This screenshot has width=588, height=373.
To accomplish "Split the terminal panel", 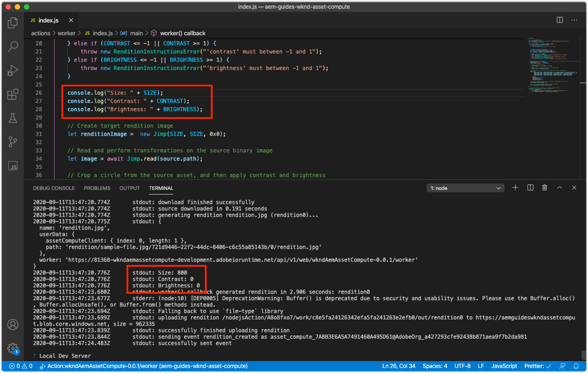I will pyautogui.click(x=530, y=187).
